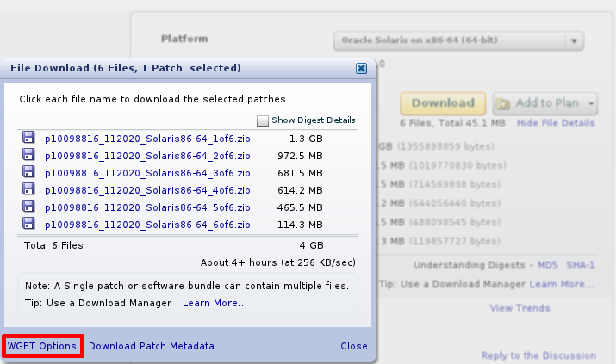This screenshot has width=616, height=364.
Task: Click save icon for 3of6.zip file
Action: coord(28,172)
